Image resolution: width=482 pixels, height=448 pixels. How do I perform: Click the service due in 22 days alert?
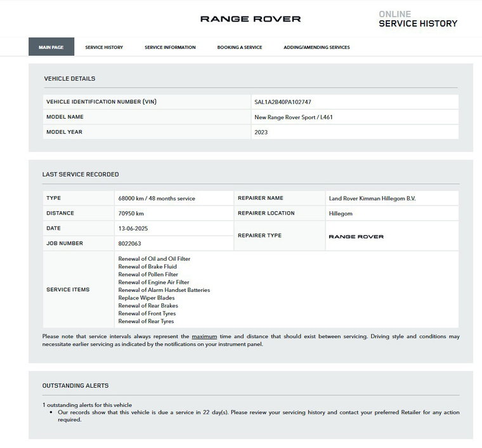click(x=259, y=416)
